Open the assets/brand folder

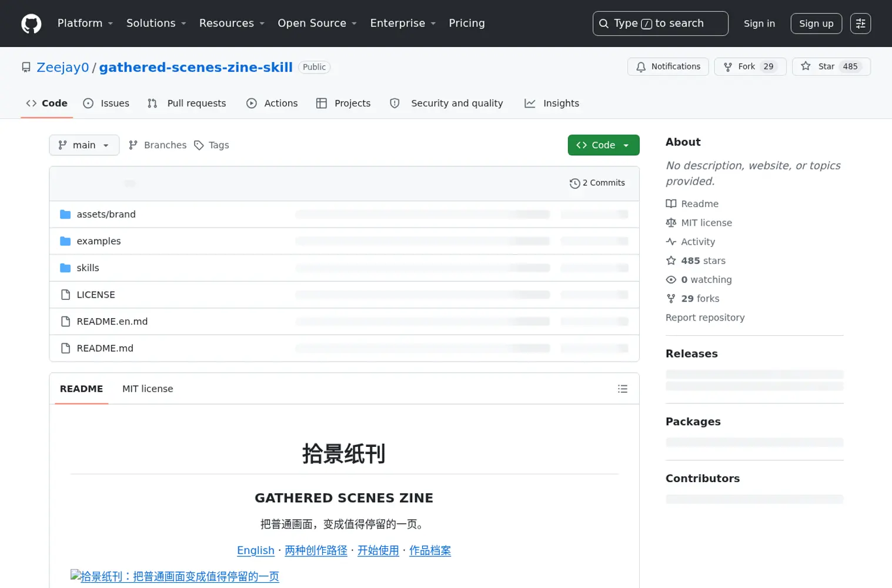click(106, 215)
